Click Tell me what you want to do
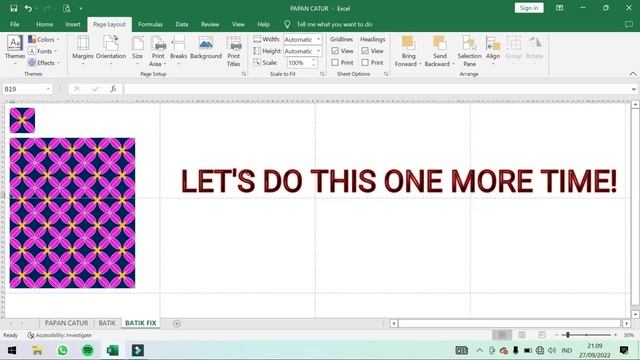 [x=334, y=24]
